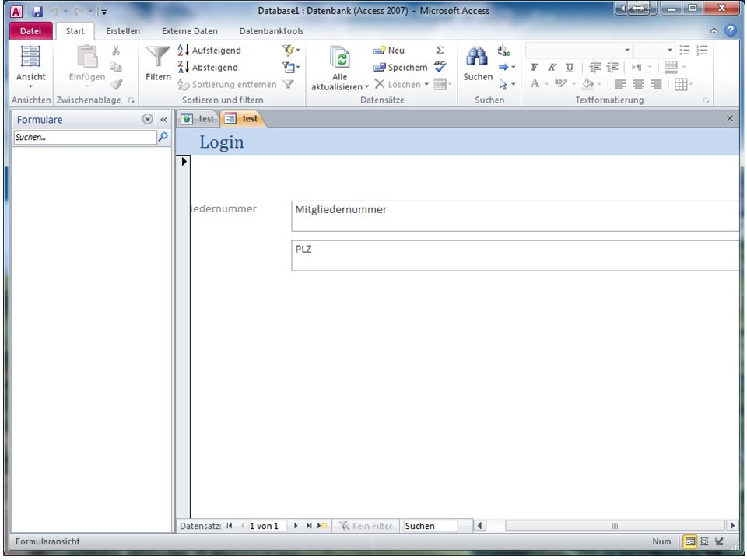
Task: Open Gehe zu dropdown arrow
Action: 513,67
